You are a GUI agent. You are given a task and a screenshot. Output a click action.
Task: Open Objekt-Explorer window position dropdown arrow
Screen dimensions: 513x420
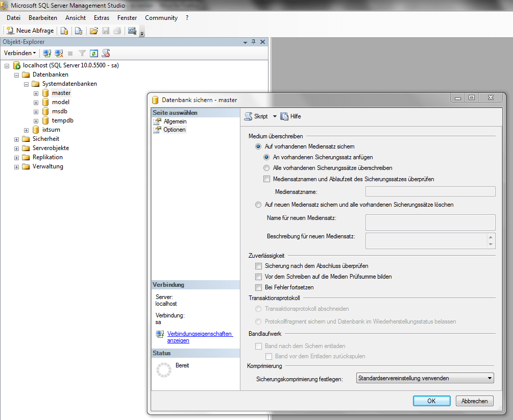click(245, 42)
